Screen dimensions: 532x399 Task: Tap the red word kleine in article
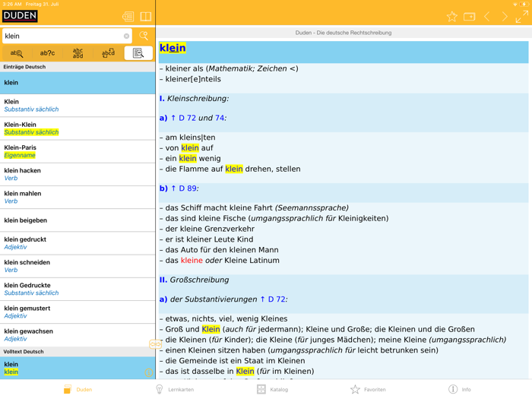192,261
